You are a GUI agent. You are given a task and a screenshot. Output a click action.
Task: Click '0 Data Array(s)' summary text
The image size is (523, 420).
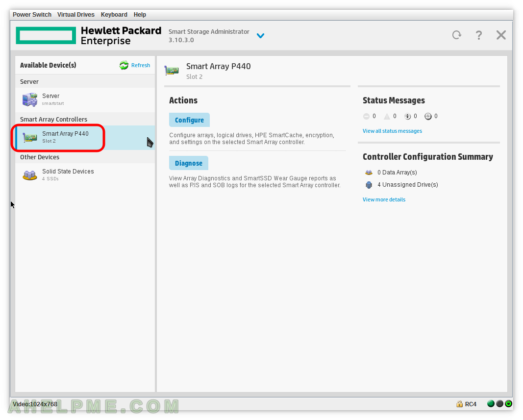397,173
